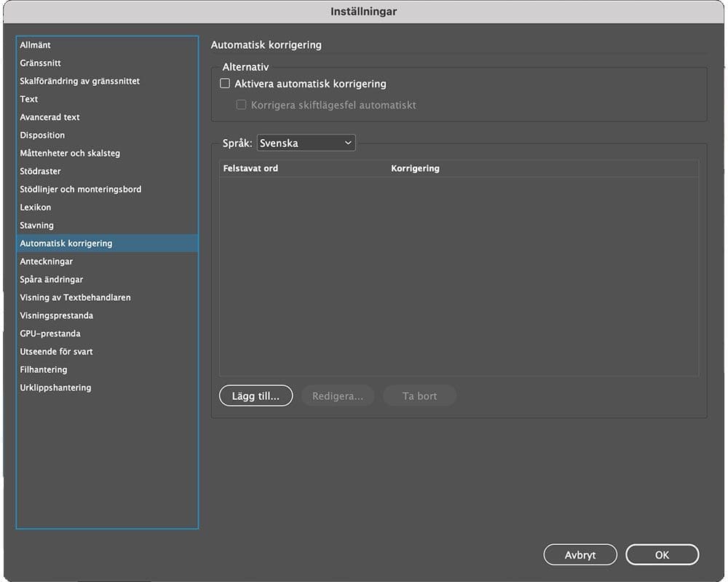Screen dimensions: 728x582
Task: Open Måttenheter och skalsteg settings
Action: (107, 153)
